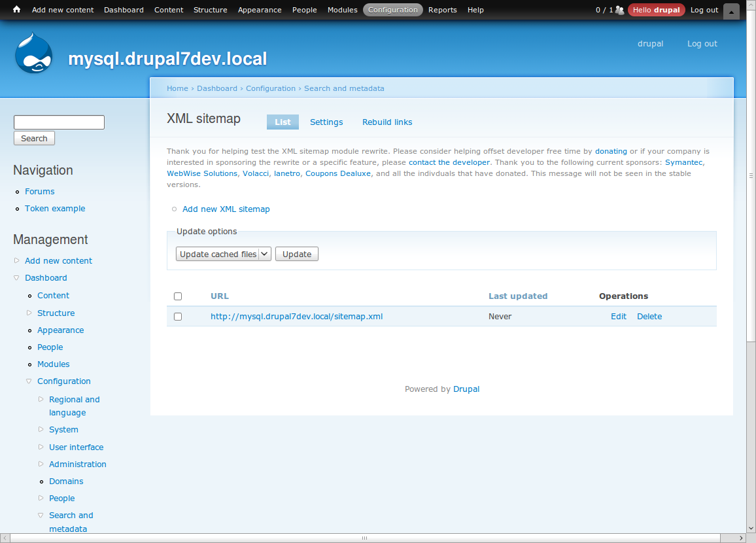Image resolution: width=756 pixels, height=543 pixels.
Task: Click the Update button
Action: click(296, 254)
